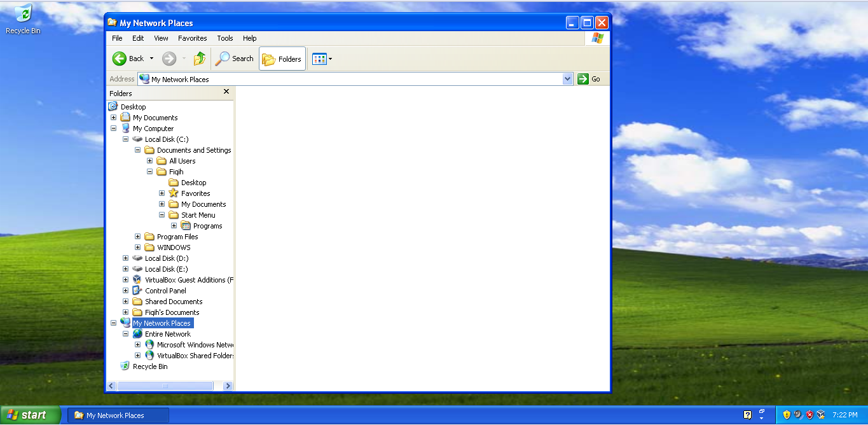Close the Folders pane

[x=226, y=92]
